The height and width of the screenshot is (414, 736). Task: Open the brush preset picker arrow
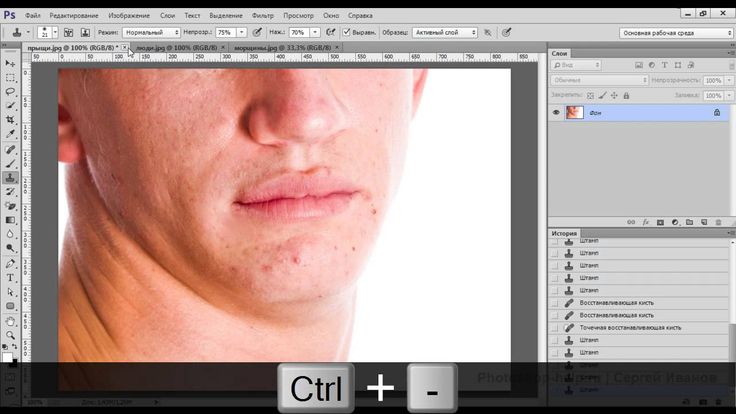[55, 32]
